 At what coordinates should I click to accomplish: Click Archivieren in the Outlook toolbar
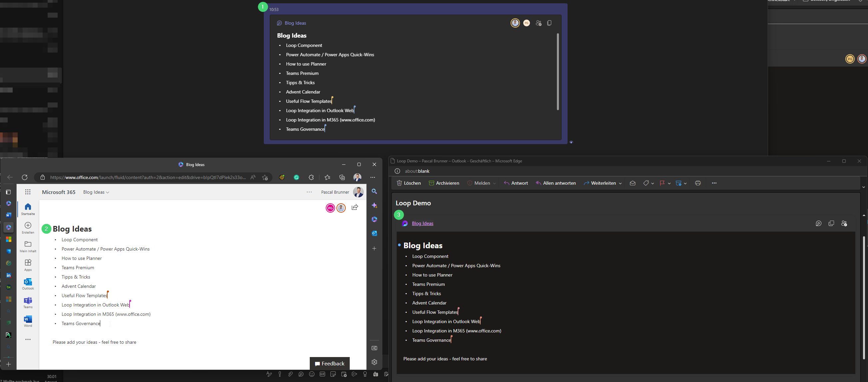[444, 183]
